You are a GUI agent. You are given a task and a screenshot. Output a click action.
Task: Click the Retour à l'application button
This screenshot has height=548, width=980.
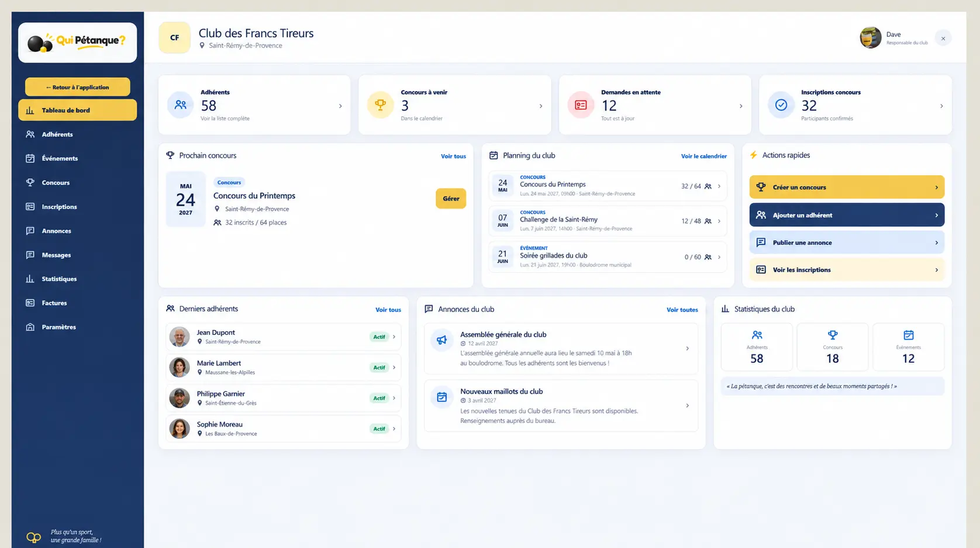pyautogui.click(x=77, y=87)
